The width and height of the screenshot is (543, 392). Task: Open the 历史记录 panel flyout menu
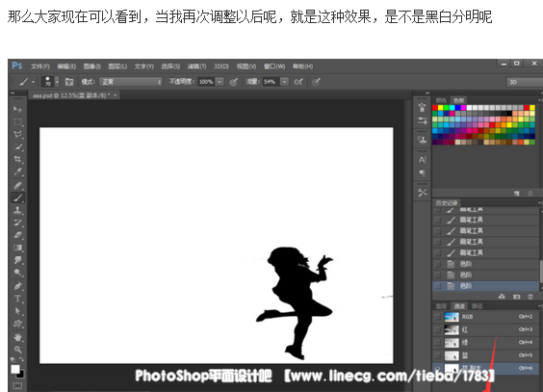[x=540, y=202]
